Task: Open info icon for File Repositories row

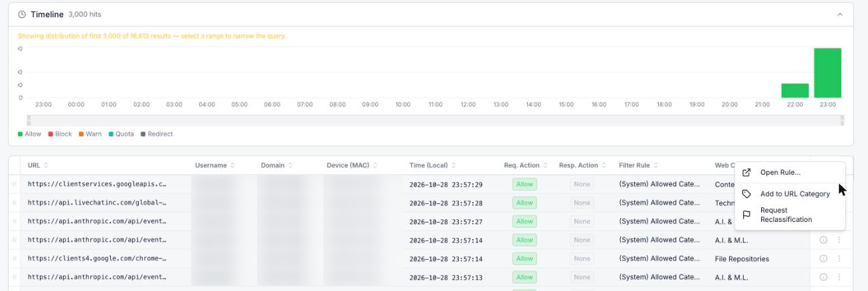Action: (824, 258)
